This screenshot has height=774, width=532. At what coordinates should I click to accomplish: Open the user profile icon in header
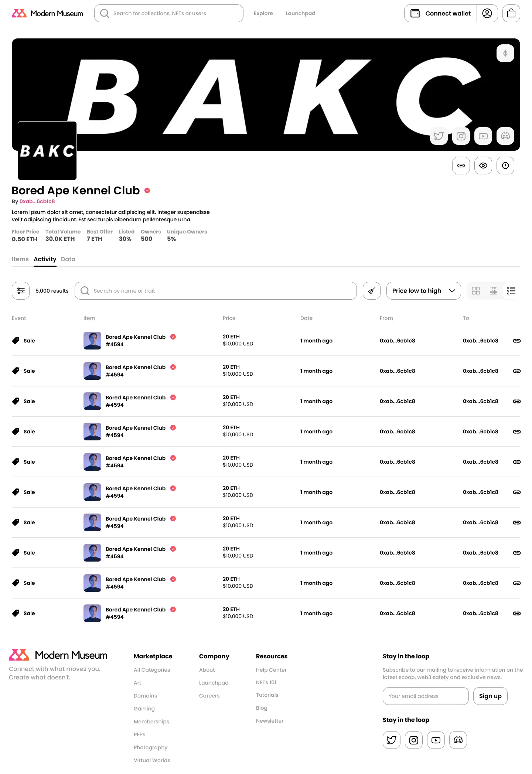point(487,13)
